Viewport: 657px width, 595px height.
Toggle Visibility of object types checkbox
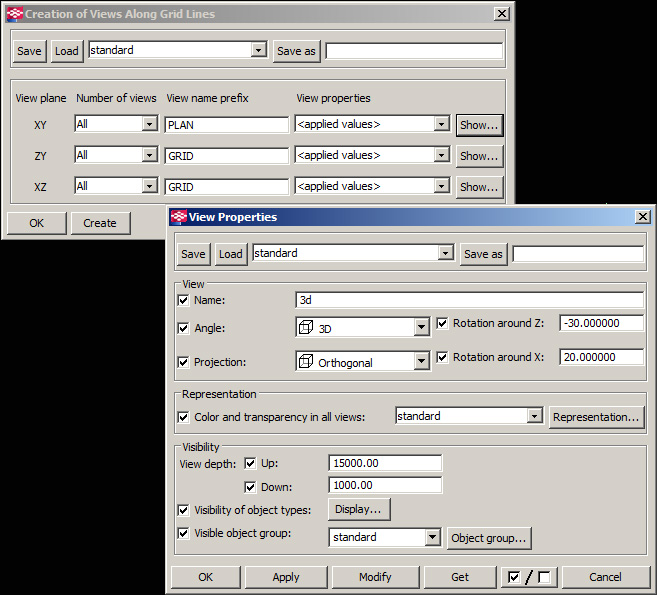[x=184, y=510]
